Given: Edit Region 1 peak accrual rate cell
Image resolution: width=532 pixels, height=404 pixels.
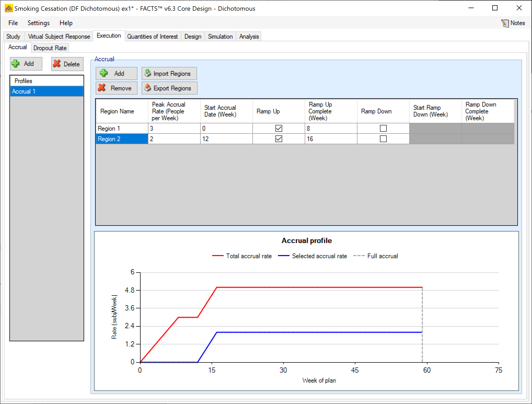Looking at the screenshot, I should tap(174, 128).
